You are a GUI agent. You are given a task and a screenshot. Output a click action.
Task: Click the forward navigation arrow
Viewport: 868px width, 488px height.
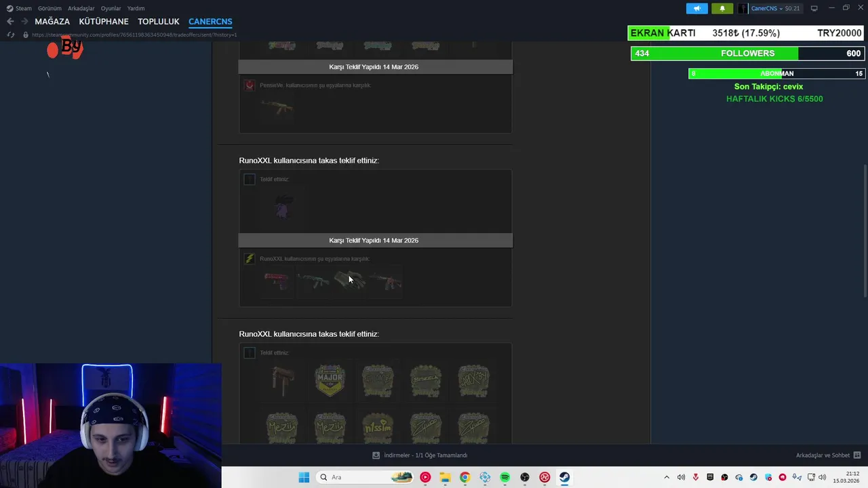(24, 22)
